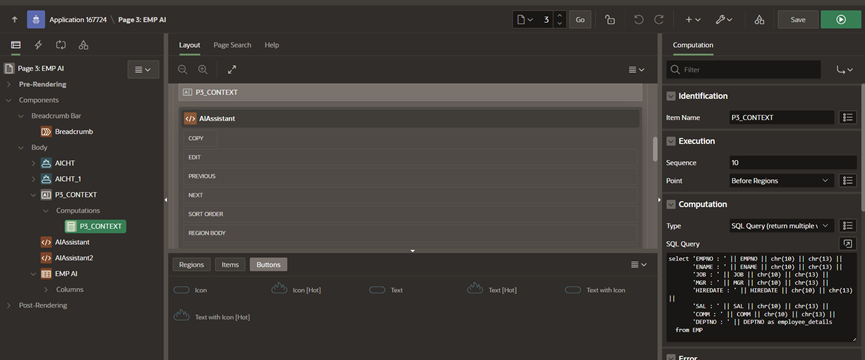Switch to the Rendering tree tab

coord(15,45)
